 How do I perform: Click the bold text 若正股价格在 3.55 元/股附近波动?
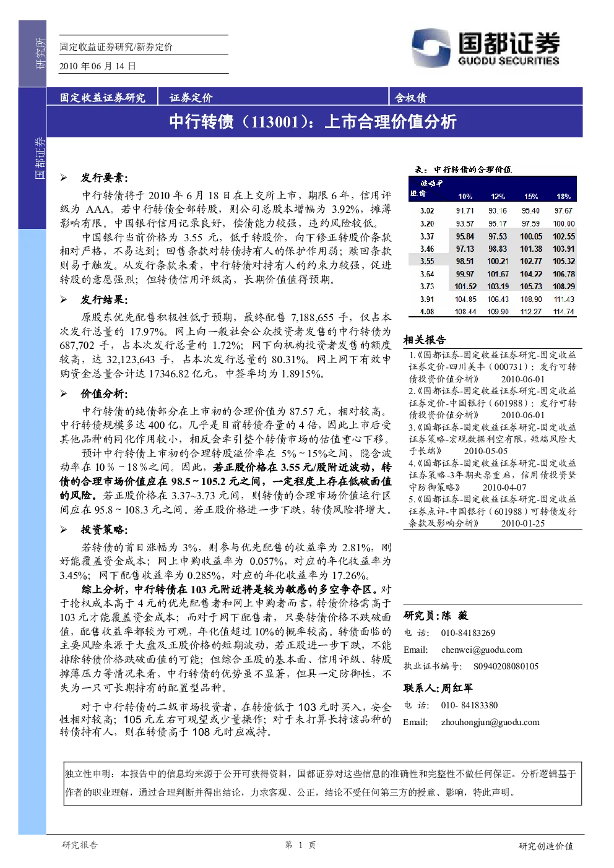coord(292,467)
